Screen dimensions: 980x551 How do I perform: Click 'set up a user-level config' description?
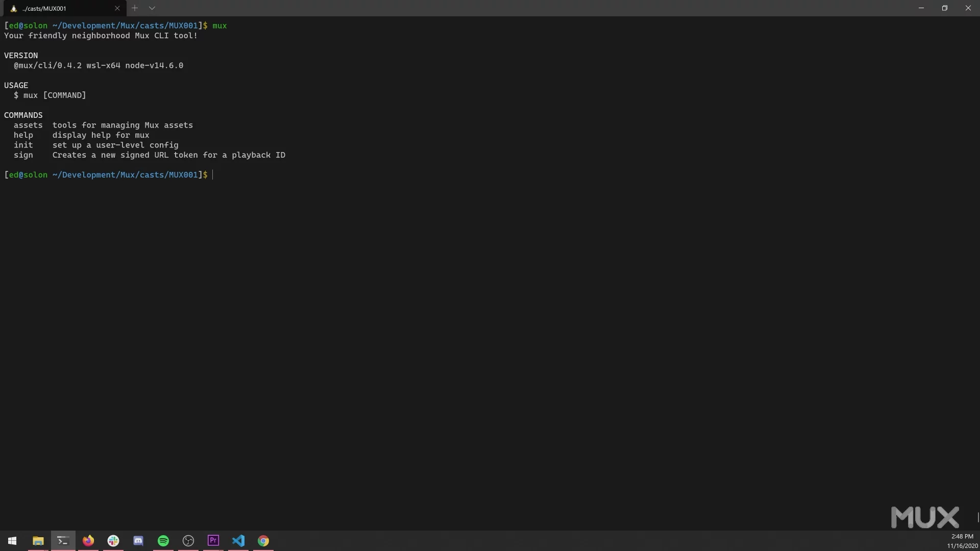tap(115, 145)
